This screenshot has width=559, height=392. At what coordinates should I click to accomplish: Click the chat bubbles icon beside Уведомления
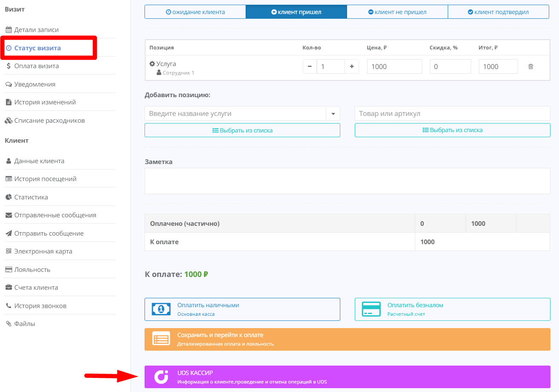point(8,84)
